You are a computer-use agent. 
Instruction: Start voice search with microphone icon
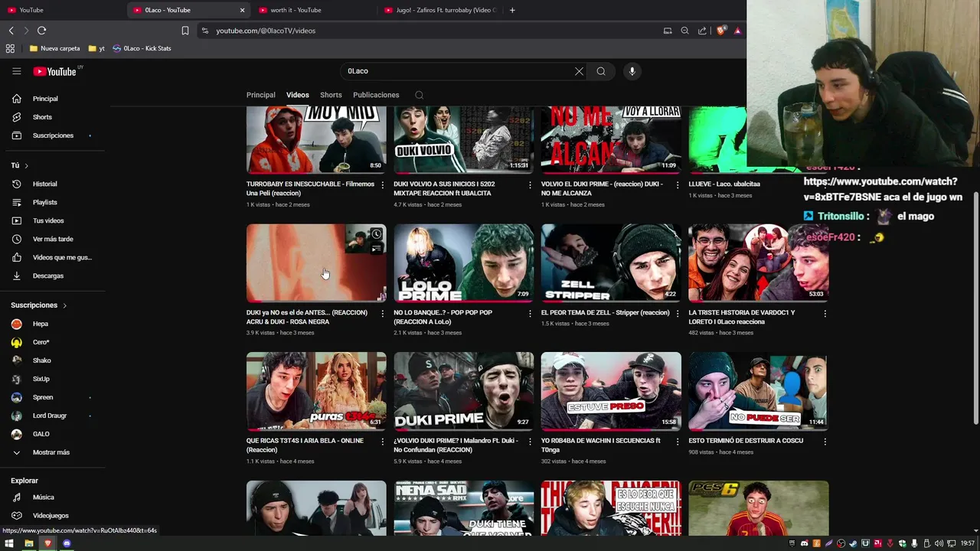tap(632, 71)
